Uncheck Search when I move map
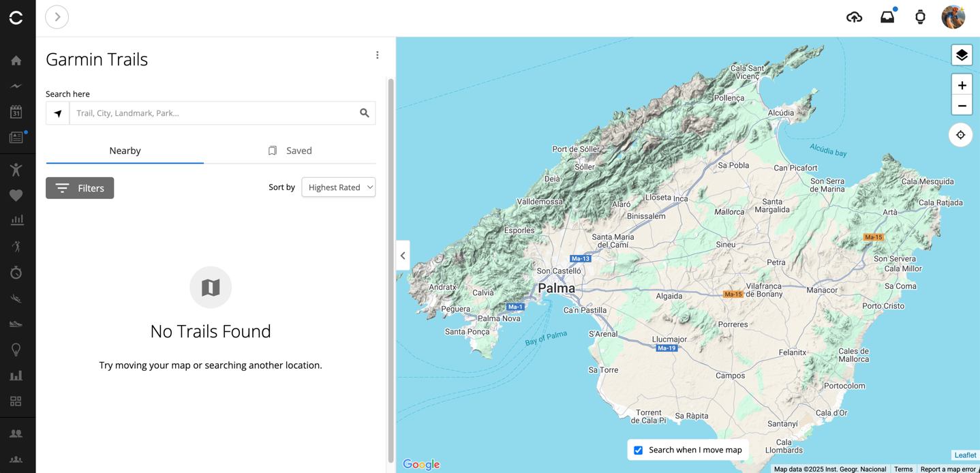This screenshot has height=473, width=980. (639, 451)
